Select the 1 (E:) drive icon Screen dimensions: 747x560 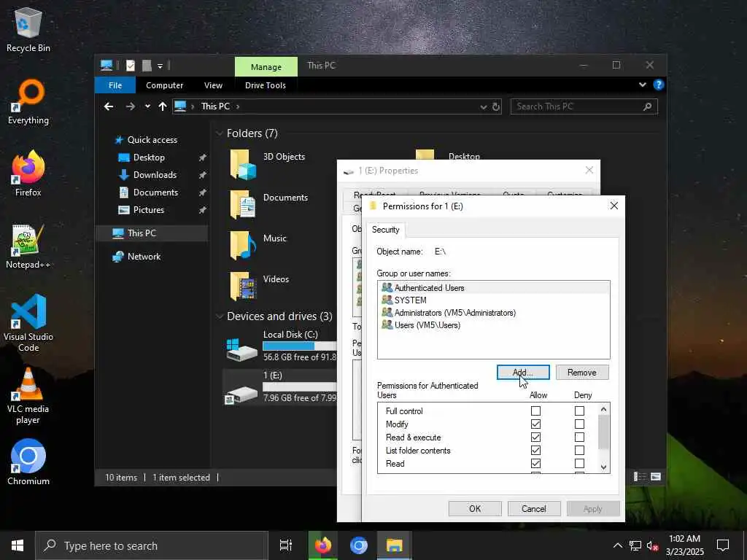[x=242, y=393]
